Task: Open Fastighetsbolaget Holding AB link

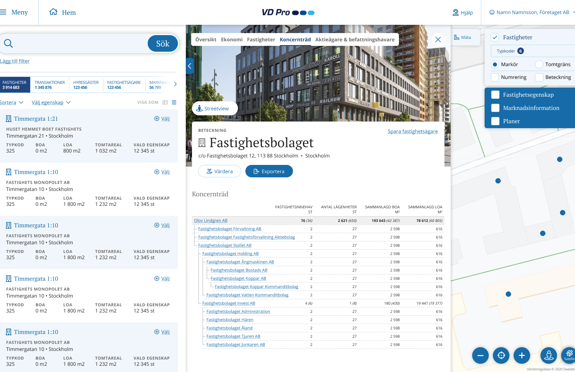Action: 230,254
